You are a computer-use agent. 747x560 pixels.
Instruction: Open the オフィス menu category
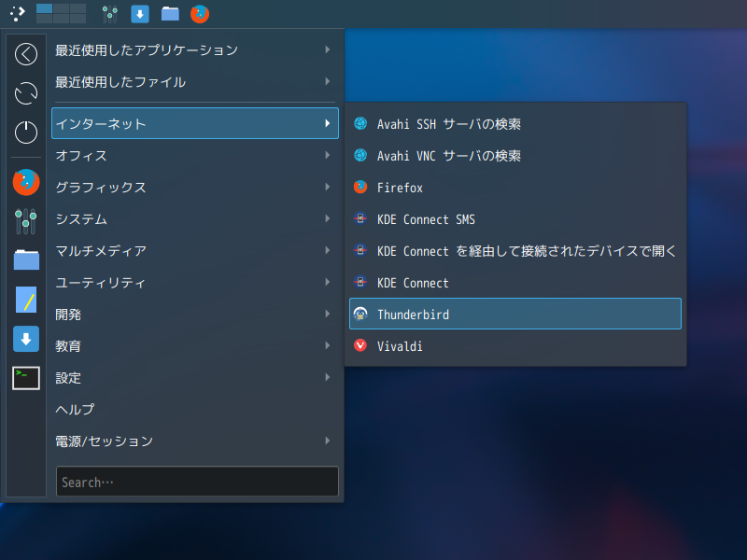pos(195,155)
